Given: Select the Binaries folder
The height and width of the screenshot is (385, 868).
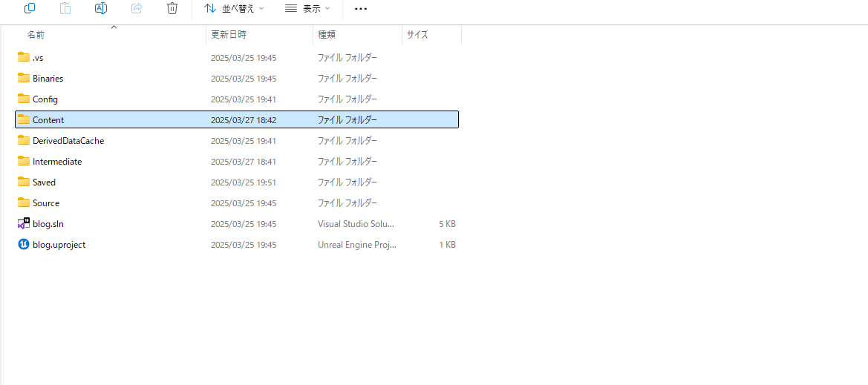Looking at the screenshot, I should (x=48, y=78).
